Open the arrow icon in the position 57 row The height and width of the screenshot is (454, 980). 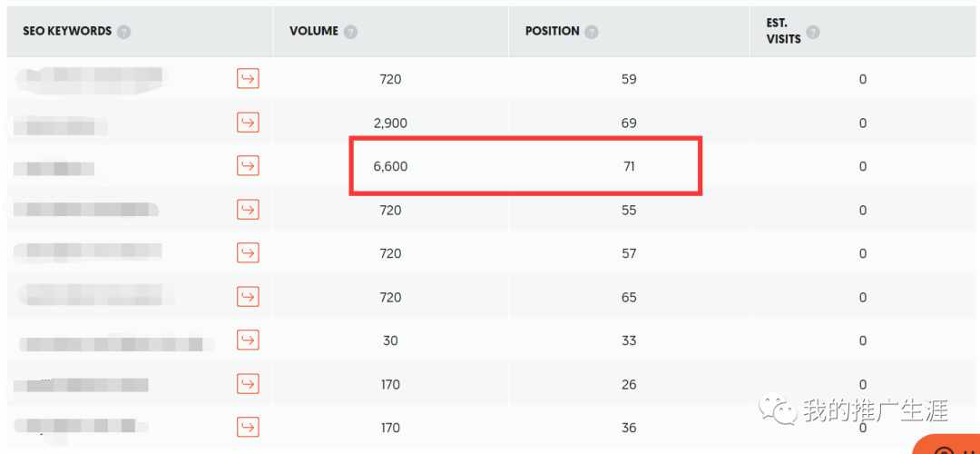click(x=248, y=252)
